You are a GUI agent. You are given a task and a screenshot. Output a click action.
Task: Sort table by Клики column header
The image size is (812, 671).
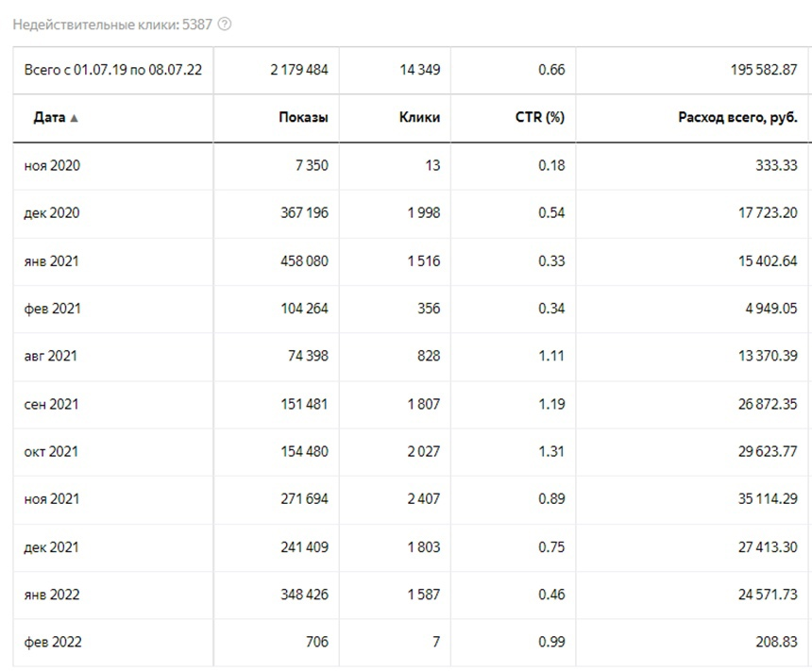419,118
